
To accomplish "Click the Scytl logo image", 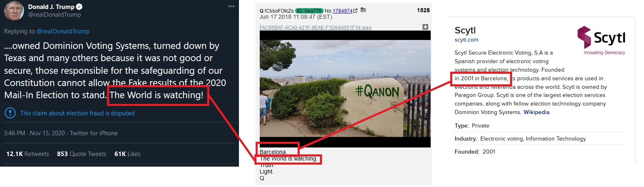I will 602,40.
